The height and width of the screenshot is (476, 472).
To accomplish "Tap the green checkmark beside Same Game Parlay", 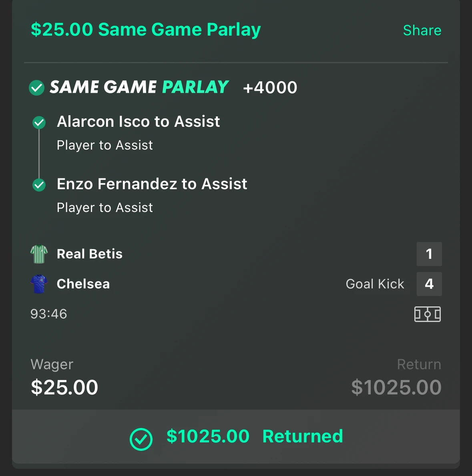I will click(x=36, y=88).
